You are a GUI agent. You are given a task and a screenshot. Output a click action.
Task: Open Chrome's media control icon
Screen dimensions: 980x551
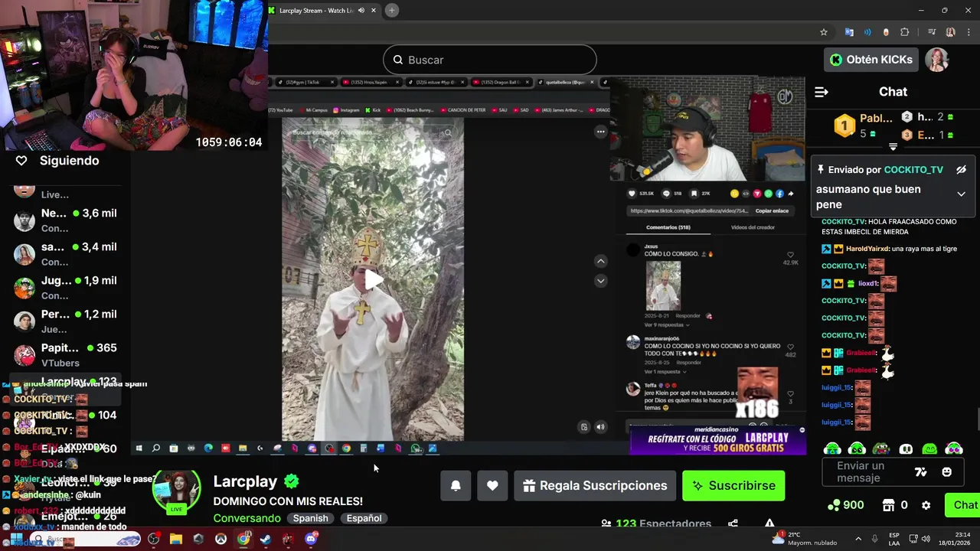pyautogui.click(x=932, y=32)
